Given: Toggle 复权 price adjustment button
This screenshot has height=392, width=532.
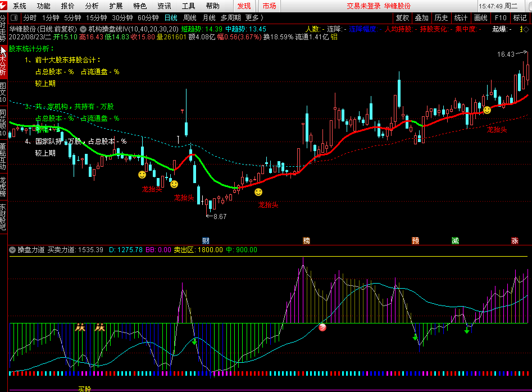Looking at the screenshot, I should pyautogui.click(x=402, y=18).
